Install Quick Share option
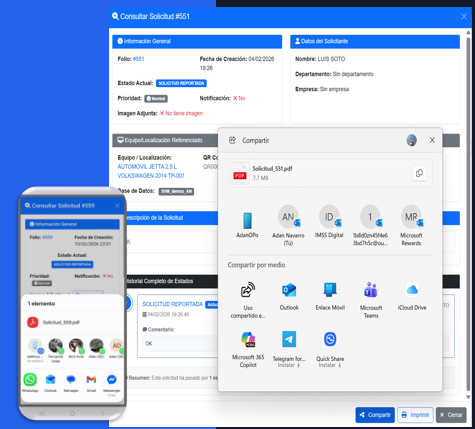The height and width of the screenshot is (429, 475). [x=330, y=350]
